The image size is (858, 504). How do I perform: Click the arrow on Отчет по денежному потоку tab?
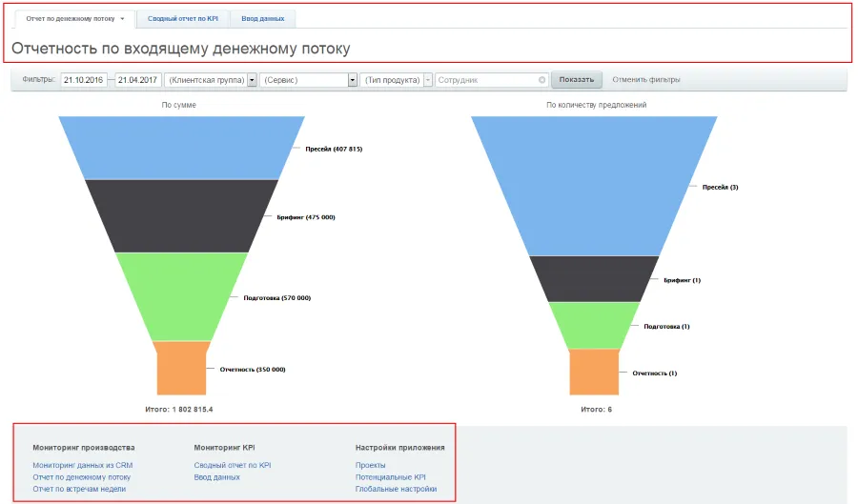click(x=123, y=19)
